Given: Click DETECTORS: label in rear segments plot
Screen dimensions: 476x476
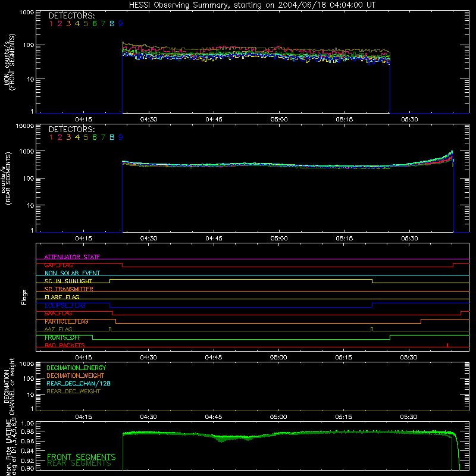Looking at the screenshot, I should [x=71, y=129].
